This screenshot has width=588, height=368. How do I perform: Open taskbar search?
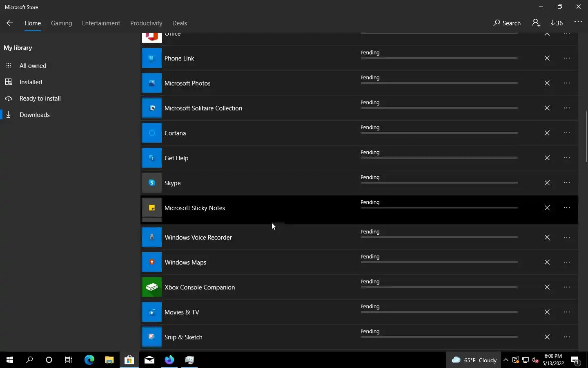29,360
